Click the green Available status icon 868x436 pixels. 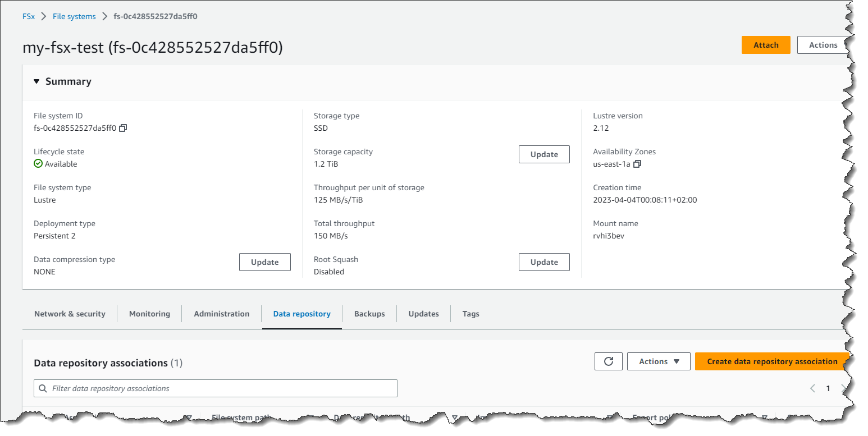click(38, 164)
